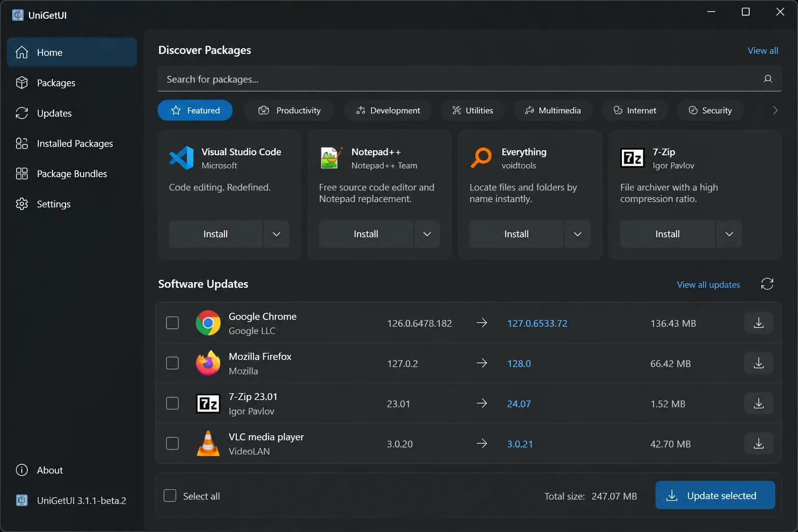Screen dimensions: 798x532
Task: Click the 247.07 MB total size value
Action: [614, 496]
